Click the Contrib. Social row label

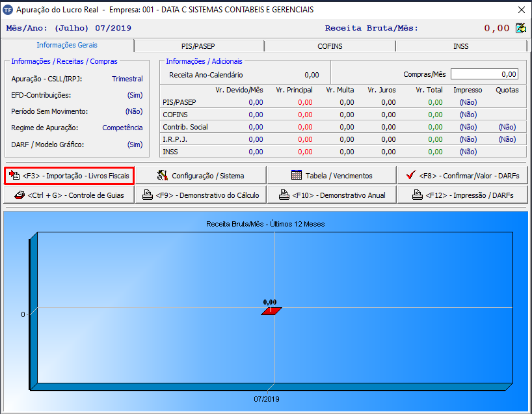click(x=185, y=127)
